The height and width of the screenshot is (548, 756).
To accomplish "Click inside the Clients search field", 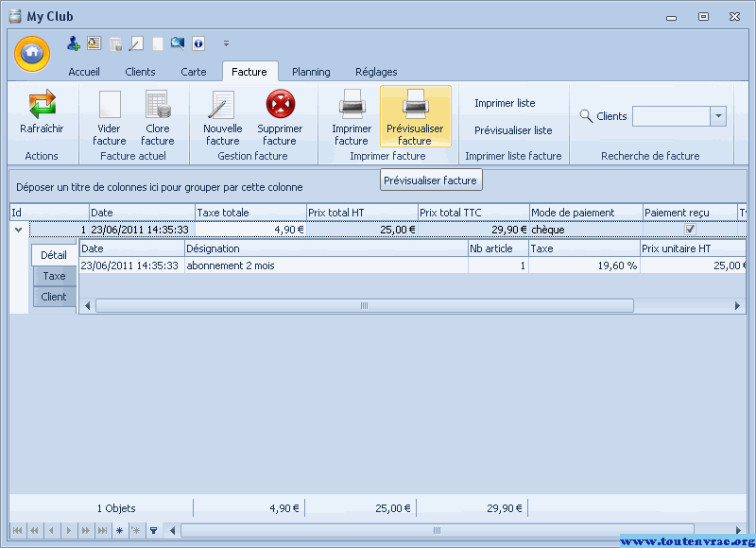I will click(671, 116).
